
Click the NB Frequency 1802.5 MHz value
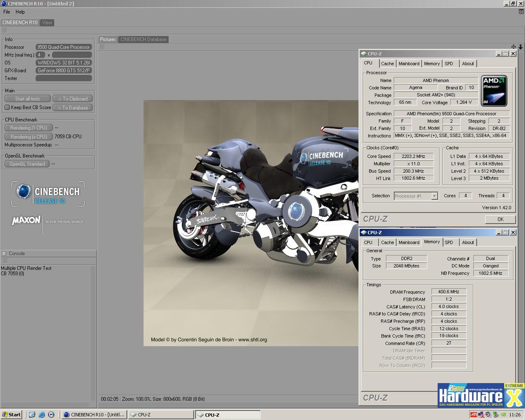tap(491, 273)
